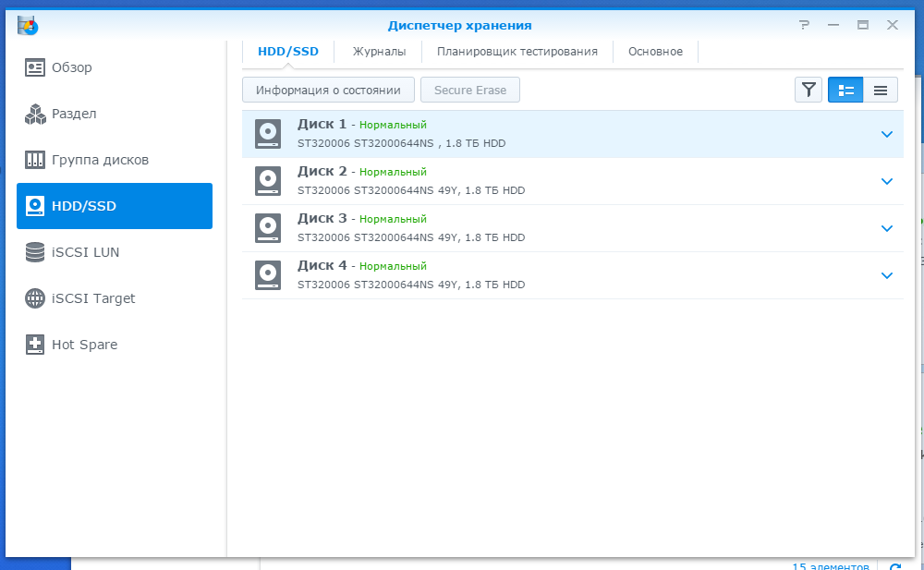
Task: Maximize the Диспетчер хранения window
Action: tap(863, 25)
